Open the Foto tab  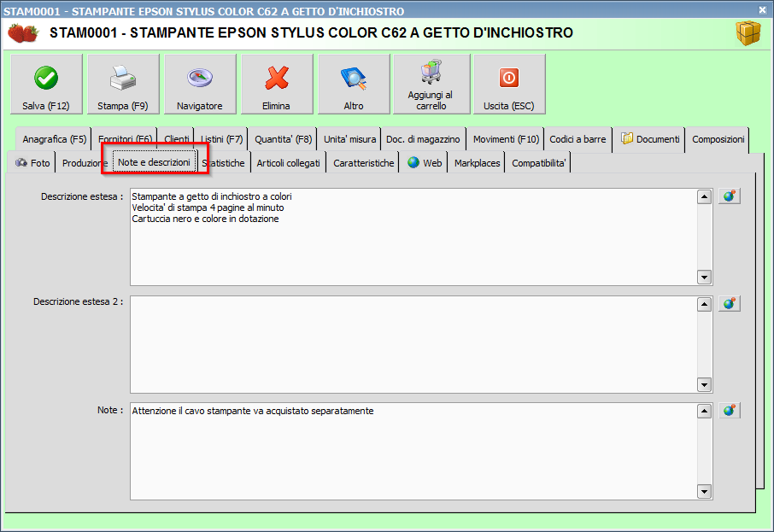pyautogui.click(x=32, y=163)
